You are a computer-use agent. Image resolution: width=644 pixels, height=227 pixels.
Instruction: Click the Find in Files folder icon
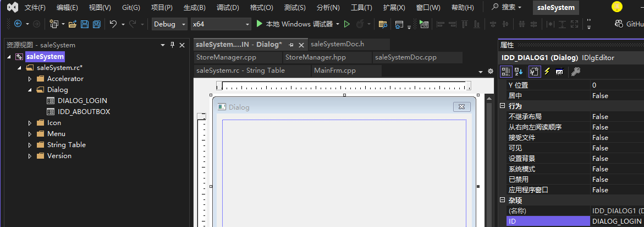[x=383, y=24]
